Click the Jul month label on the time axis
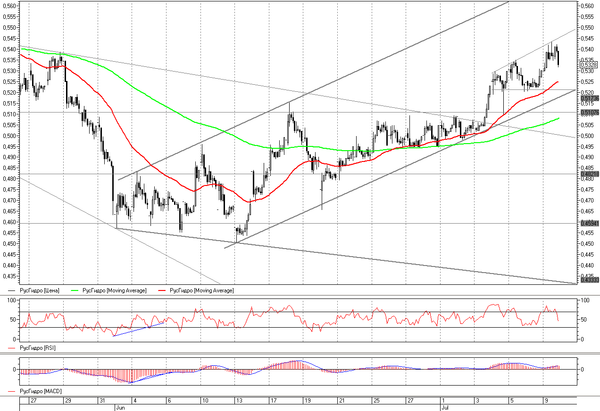The width and height of the screenshot is (600, 411). pos(445,408)
